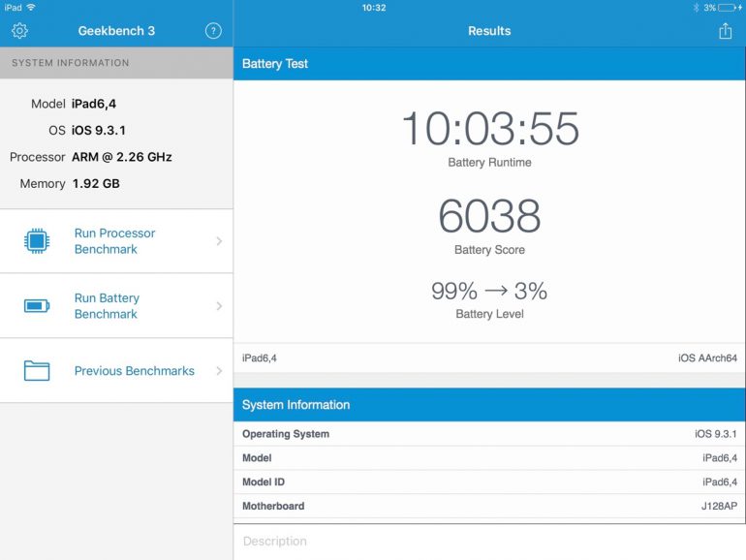Click the Description input field
Viewport: 746px width, 560px height.
pos(489,542)
